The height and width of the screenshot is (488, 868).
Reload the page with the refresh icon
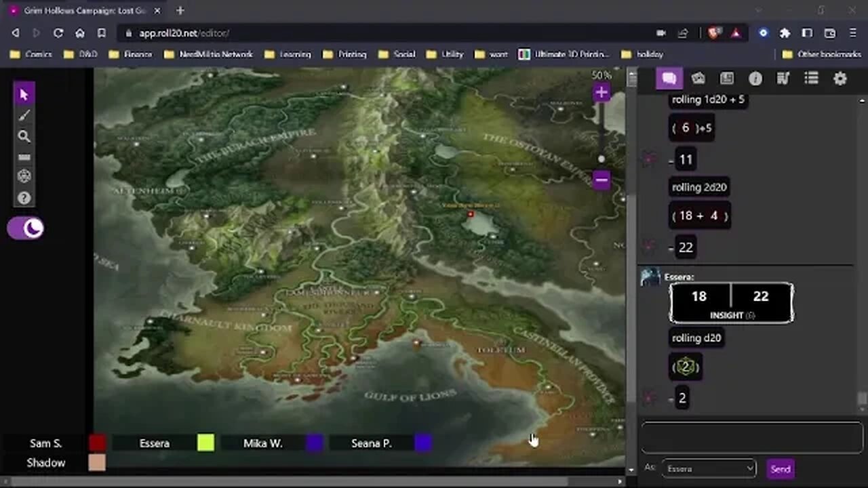pos(58,33)
